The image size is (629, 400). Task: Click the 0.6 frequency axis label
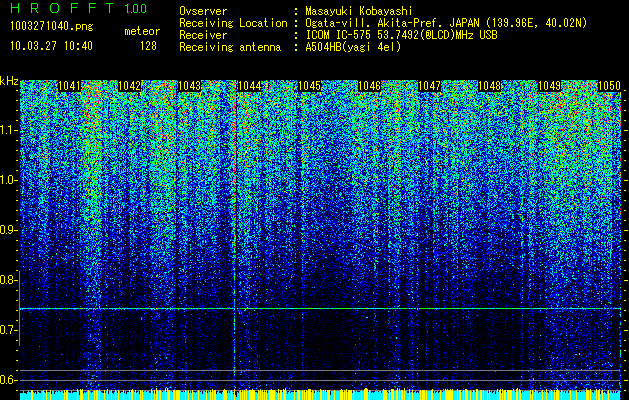[x=8, y=380]
